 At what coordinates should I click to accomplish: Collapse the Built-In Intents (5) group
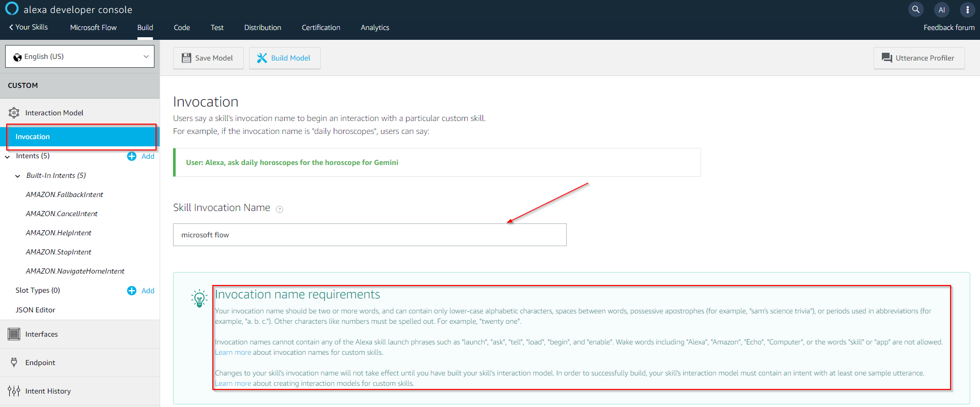pyautogui.click(x=18, y=176)
